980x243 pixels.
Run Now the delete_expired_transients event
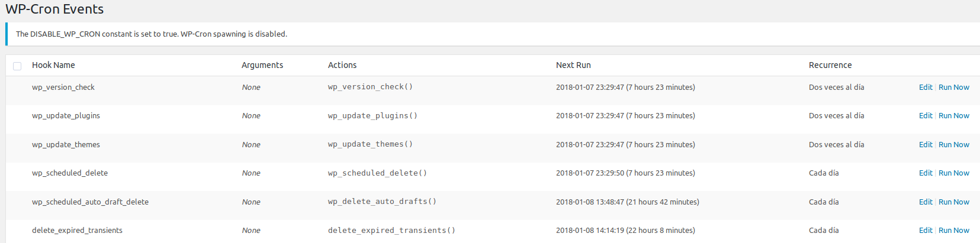click(x=954, y=231)
